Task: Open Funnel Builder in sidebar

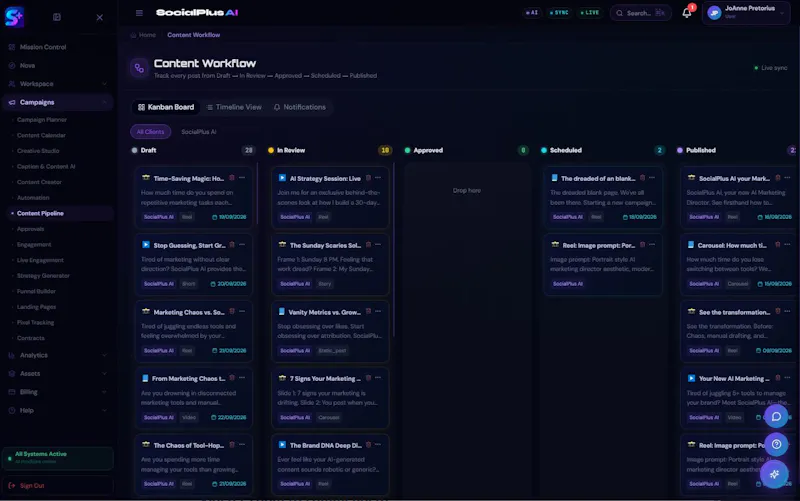Action: tap(36, 291)
